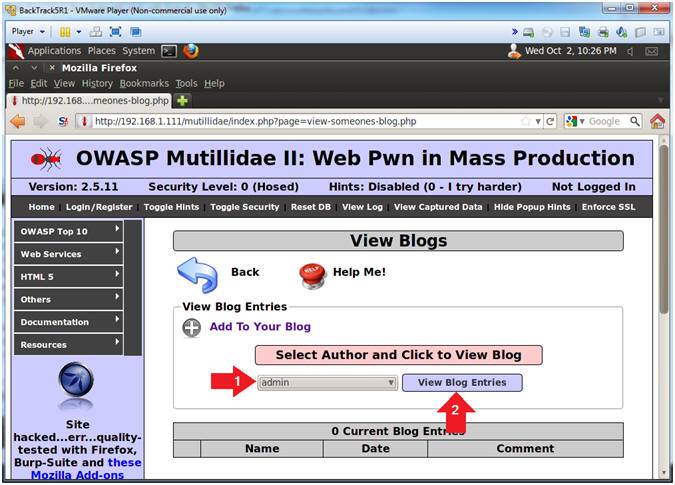Click Add To Your Blog link
Viewport: 675px width, 485px height.
click(x=260, y=327)
